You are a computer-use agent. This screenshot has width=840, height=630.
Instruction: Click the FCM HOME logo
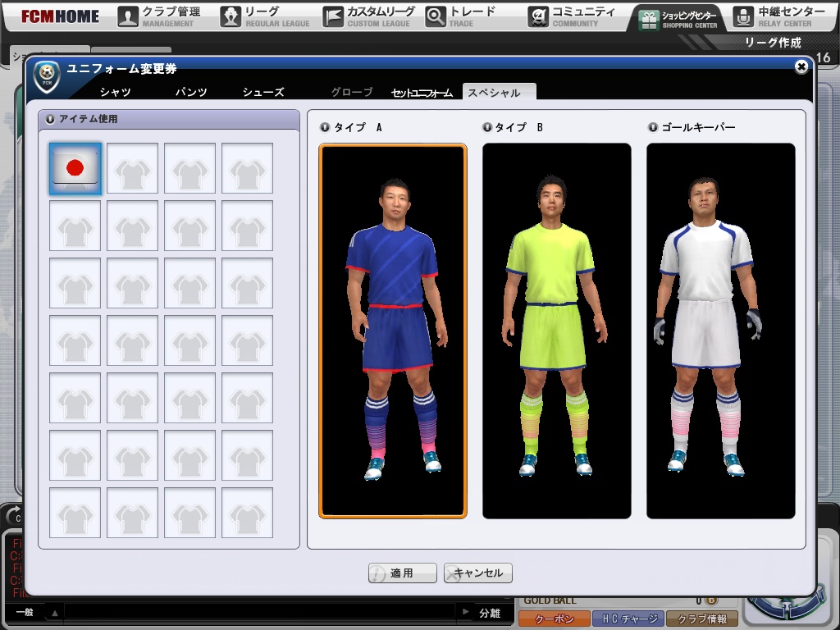point(60,16)
